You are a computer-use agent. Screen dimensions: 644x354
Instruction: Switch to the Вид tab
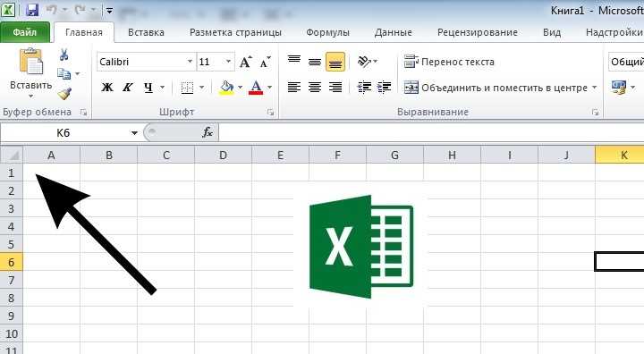(552, 32)
